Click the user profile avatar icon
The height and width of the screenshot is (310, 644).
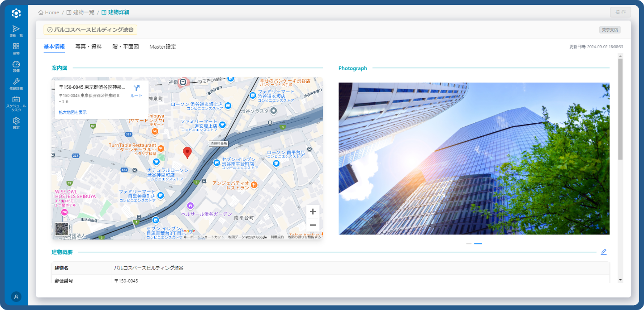click(16, 297)
